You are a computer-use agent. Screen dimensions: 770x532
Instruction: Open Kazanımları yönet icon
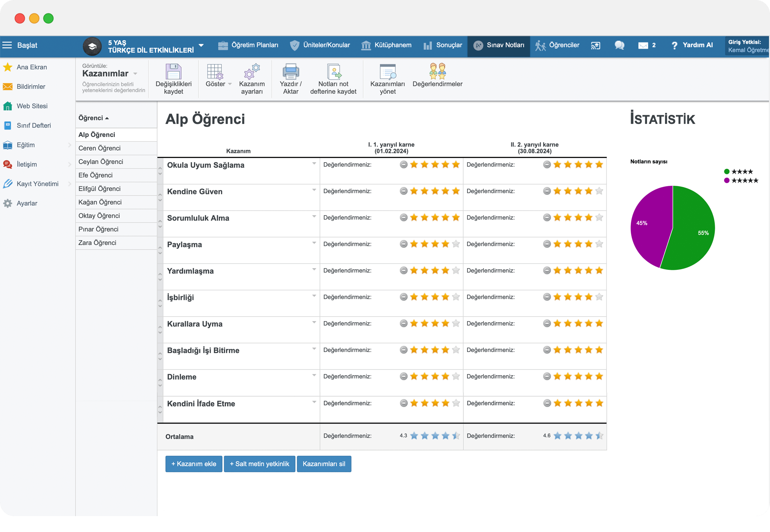click(x=387, y=72)
